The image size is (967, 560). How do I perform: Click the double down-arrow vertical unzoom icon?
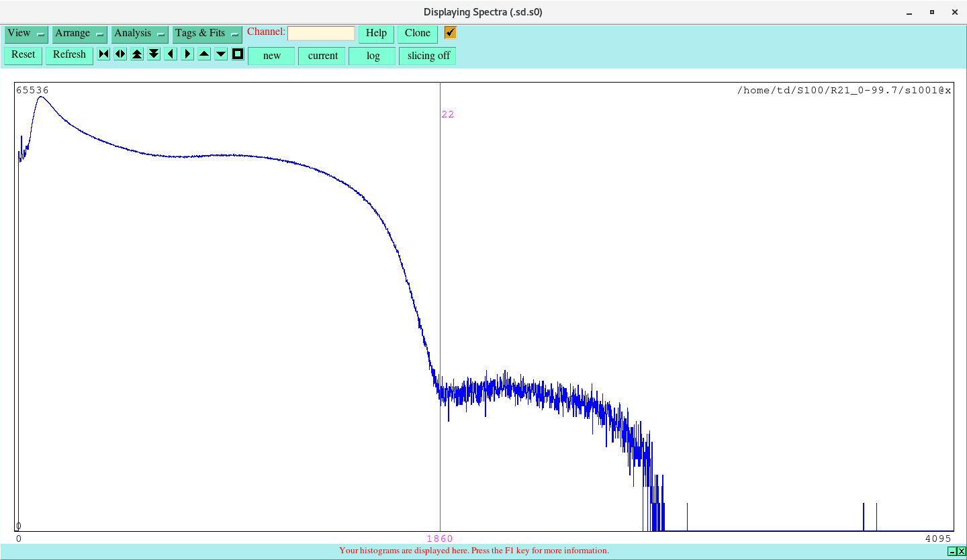tap(153, 54)
